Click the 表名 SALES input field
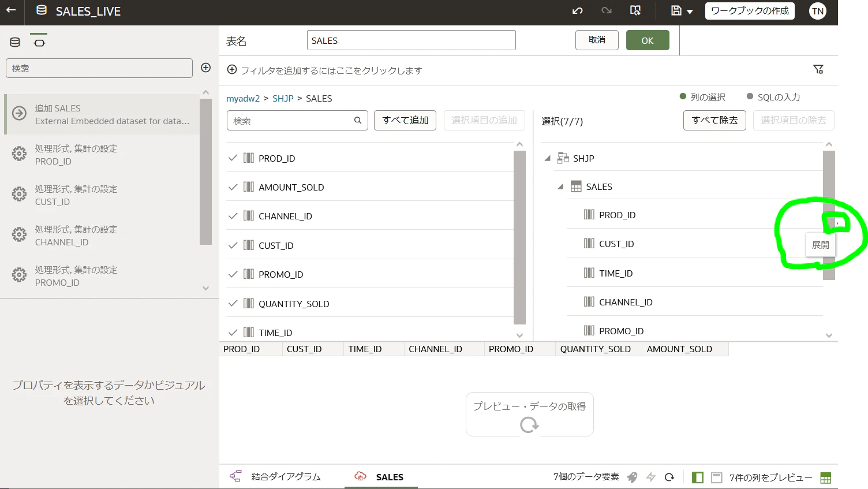The width and height of the screenshot is (868, 489). pyautogui.click(x=411, y=40)
